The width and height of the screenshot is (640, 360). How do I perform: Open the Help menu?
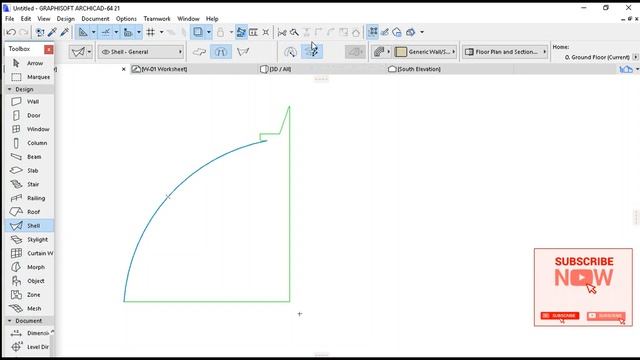pos(212,19)
